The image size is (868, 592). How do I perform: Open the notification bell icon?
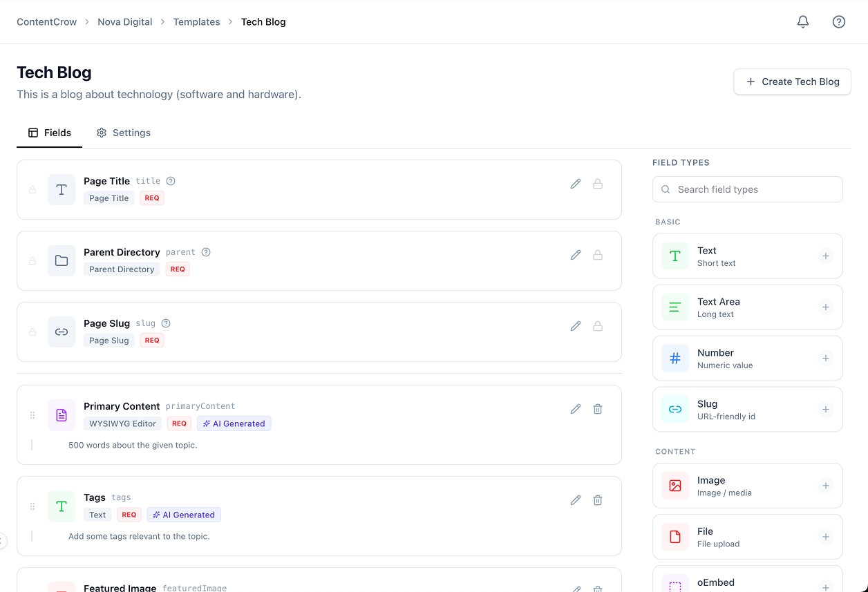coord(802,21)
